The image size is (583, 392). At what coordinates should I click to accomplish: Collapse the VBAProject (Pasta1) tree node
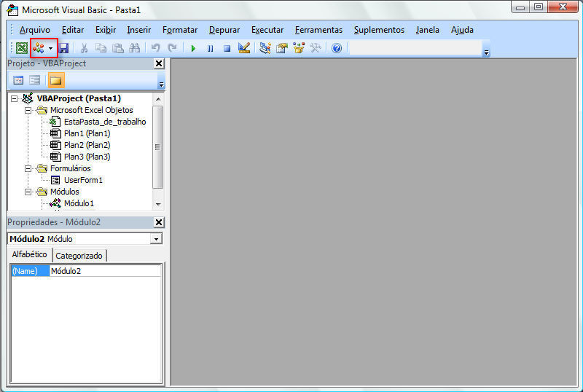[14, 98]
